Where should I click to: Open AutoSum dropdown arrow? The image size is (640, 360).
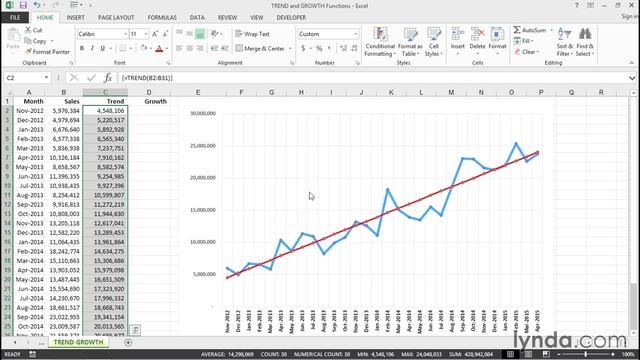pyautogui.click(x=551, y=30)
